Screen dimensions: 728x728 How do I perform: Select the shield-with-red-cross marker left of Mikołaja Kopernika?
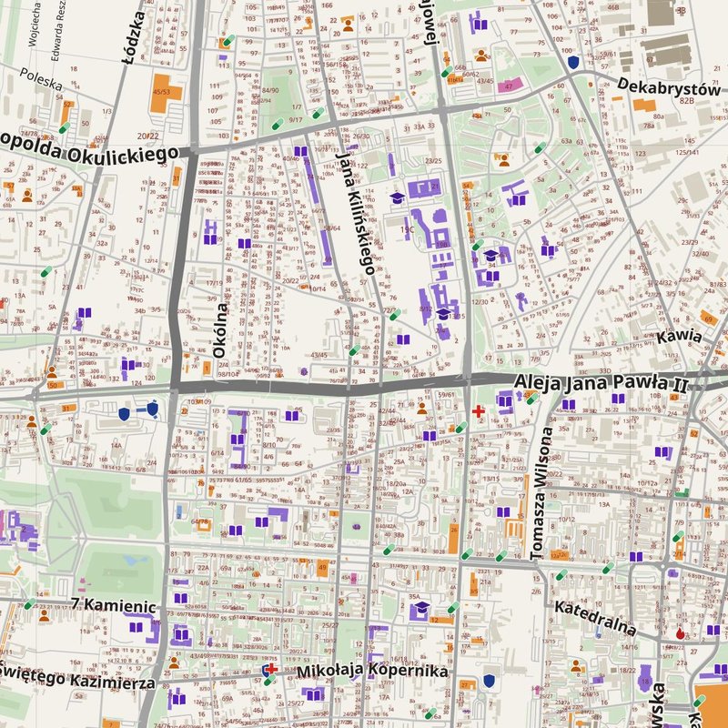pyautogui.click(x=269, y=670)
